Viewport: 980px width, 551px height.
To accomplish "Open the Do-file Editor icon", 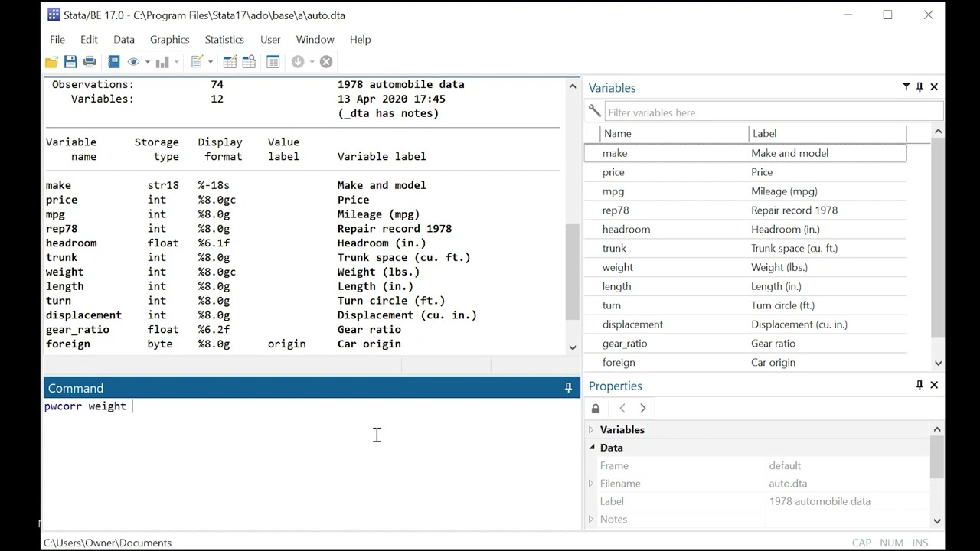I will click(x=197, y=62).
